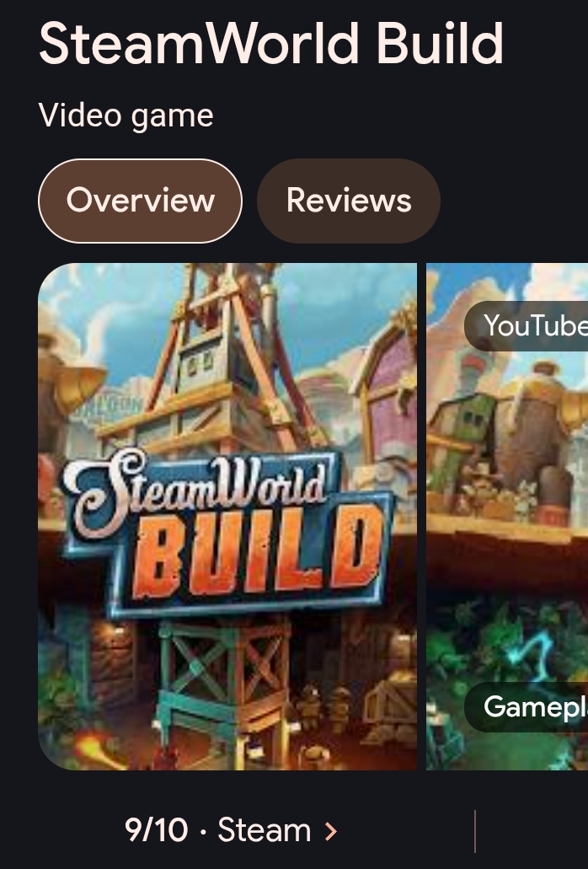Image resolution: width=588 pixels, height=869 pixels.
Task: Switch to the Reviews tab
Action: click(349, 201)
